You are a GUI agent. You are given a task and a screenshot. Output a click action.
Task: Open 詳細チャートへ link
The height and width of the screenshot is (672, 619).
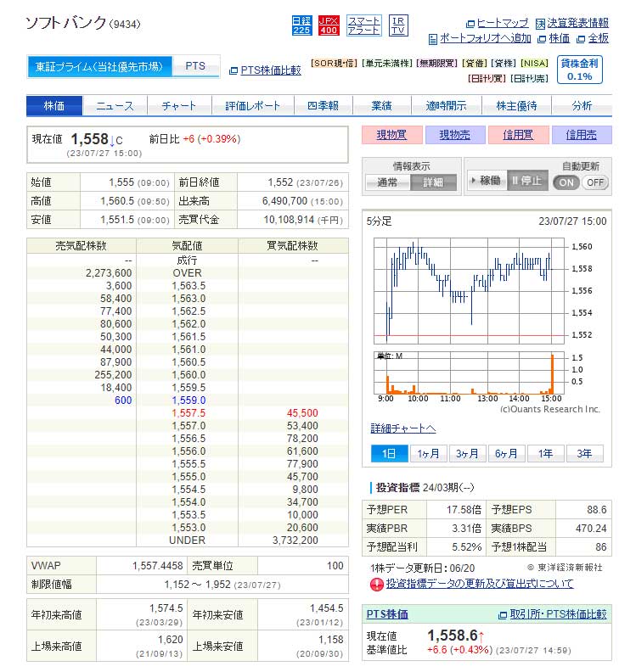(402, 428)
